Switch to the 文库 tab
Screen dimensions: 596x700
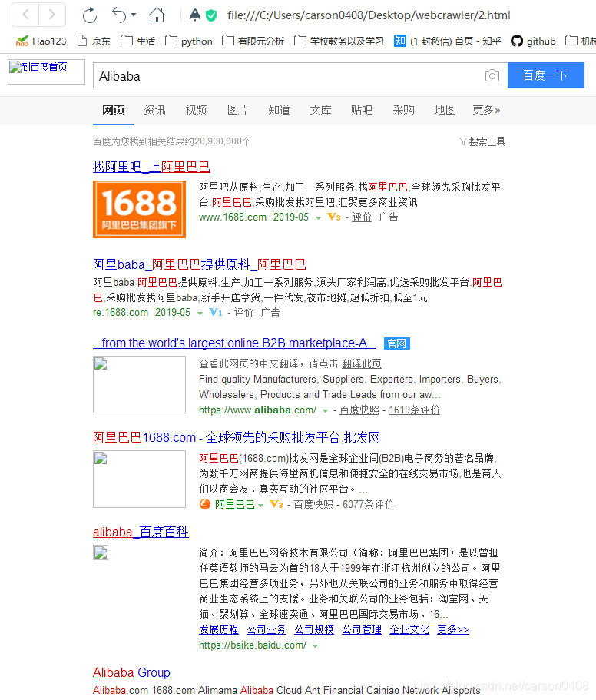pos(321,111)
